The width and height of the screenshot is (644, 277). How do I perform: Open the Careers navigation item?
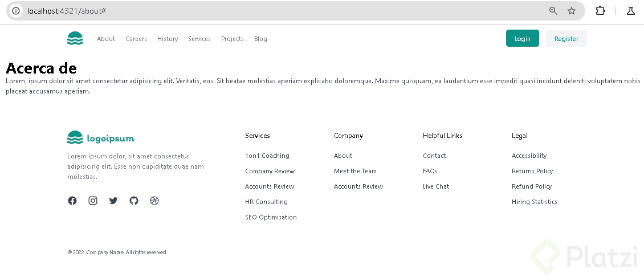tap(136, 39)
